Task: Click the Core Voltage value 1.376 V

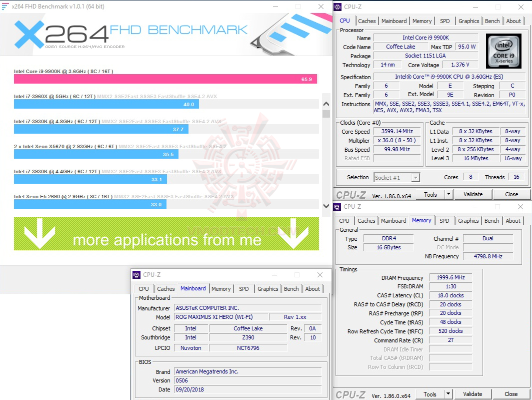Action: point(460,65)
